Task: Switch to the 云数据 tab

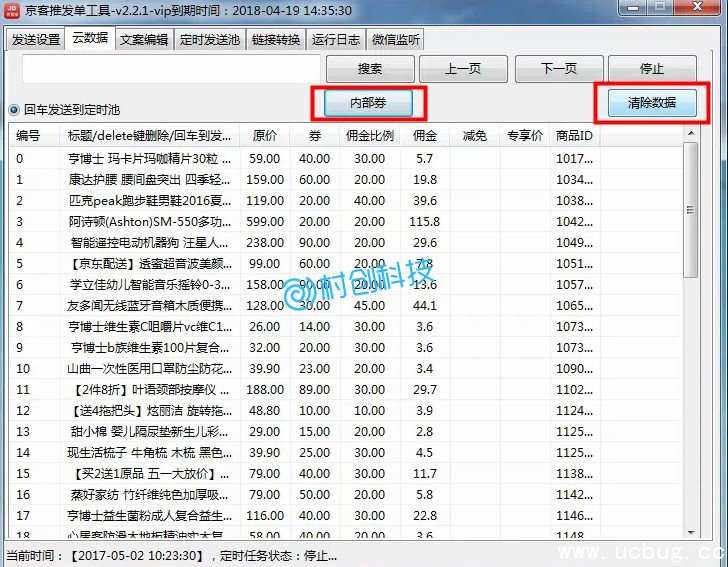Action: point(90,38)
